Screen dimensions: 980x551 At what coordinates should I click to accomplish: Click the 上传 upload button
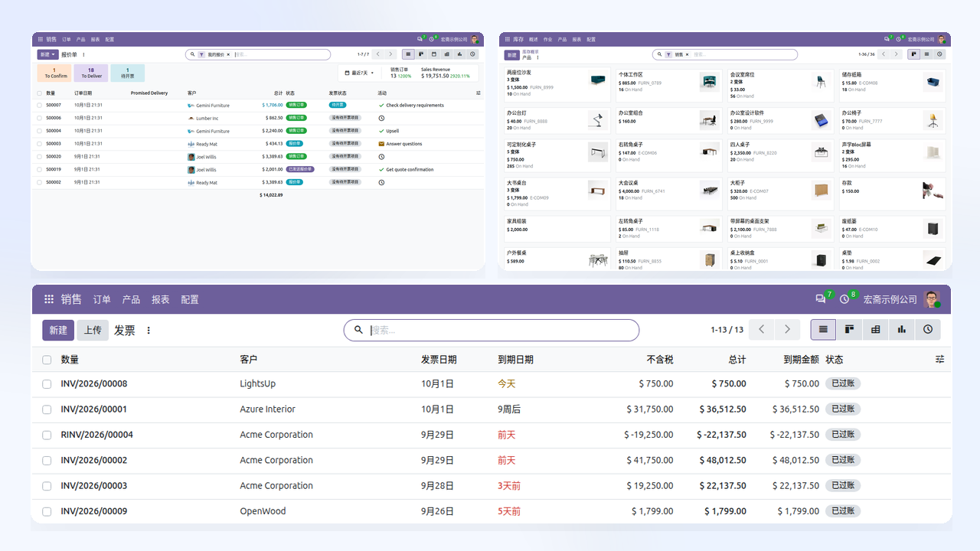[93, 330]
